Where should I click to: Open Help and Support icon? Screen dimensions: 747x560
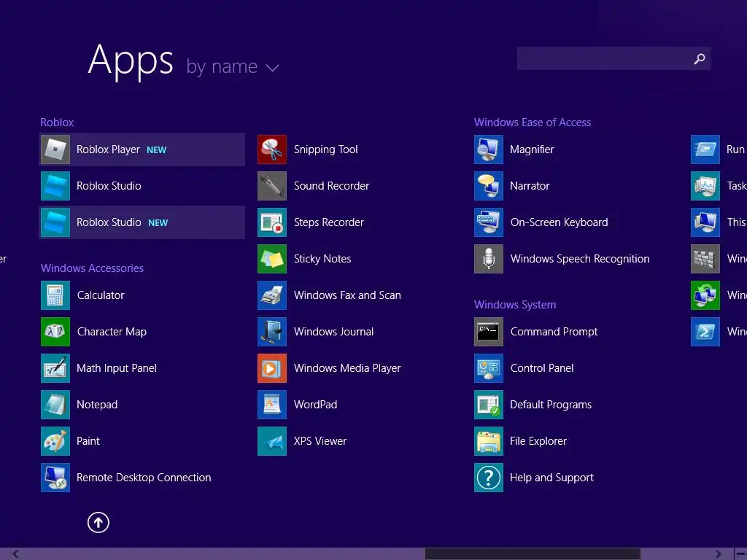(x=489, y=478)
